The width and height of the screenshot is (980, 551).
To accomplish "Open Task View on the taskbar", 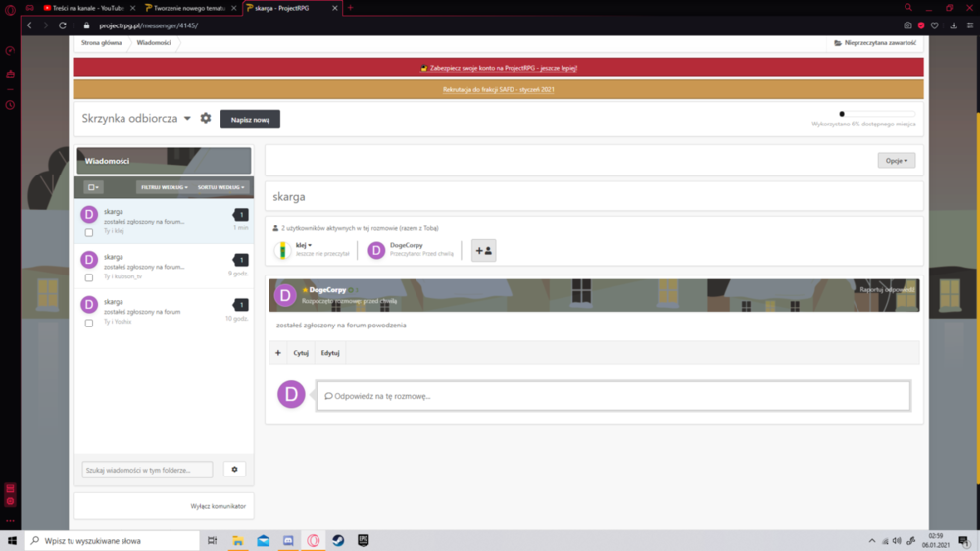I will 212,540.
